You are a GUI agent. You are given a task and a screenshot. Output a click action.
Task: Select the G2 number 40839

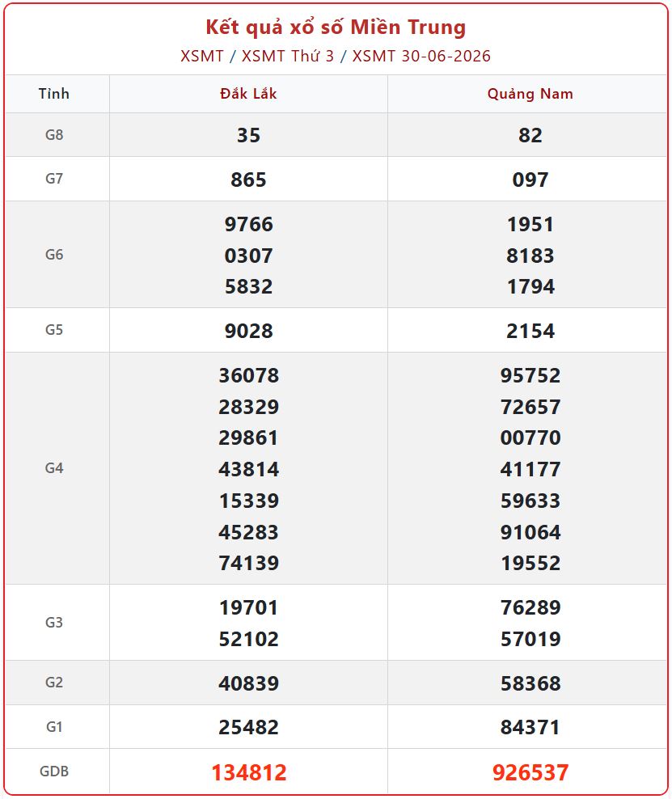click(248, 683)
